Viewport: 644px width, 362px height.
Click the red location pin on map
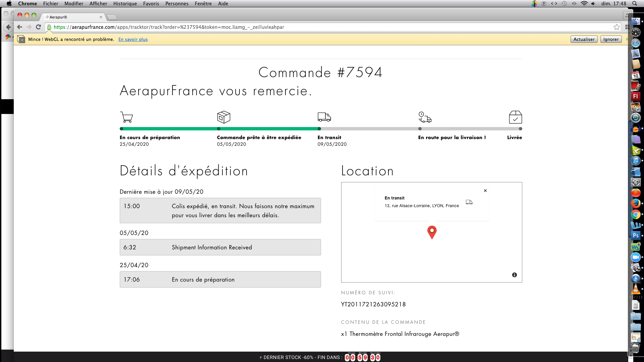[x=432, y=232]
